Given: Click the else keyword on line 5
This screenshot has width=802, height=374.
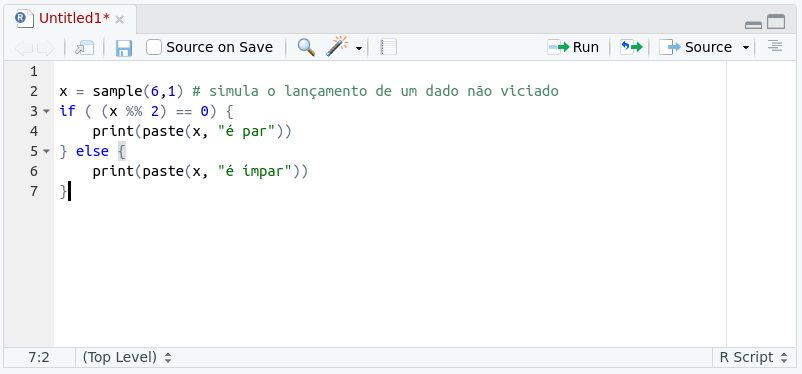Looking at the screenshot, I should [93, 151].
